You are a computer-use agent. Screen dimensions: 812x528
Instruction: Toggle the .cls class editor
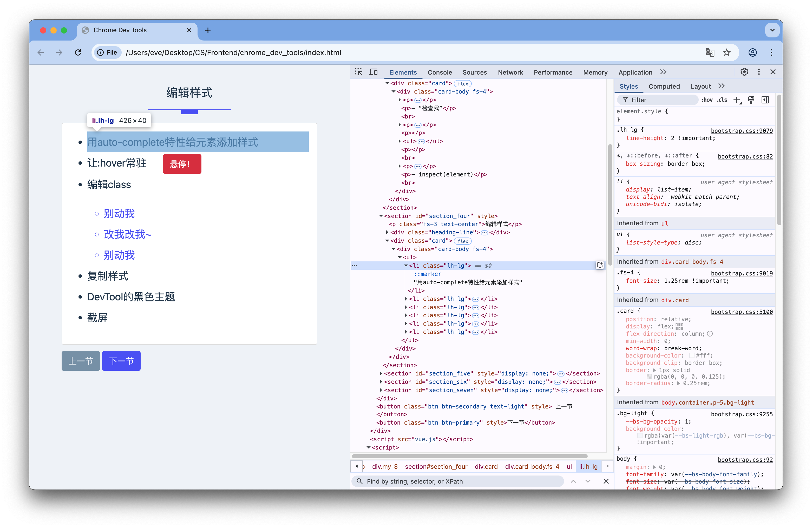(722, 100)
